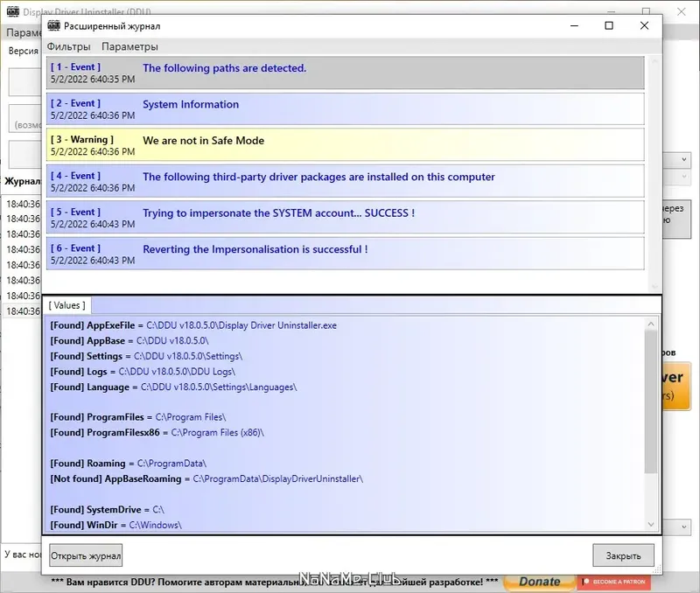Viewport: 700px width, 593px height.
Task: Select event 1 'The following paths are detected.'
Action: [x=345, y=73]
